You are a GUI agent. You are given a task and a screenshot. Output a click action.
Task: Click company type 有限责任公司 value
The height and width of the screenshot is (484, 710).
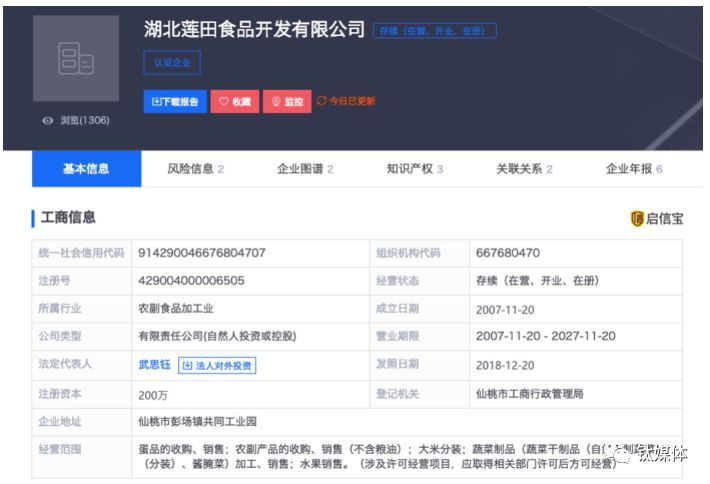coord(217,336)
